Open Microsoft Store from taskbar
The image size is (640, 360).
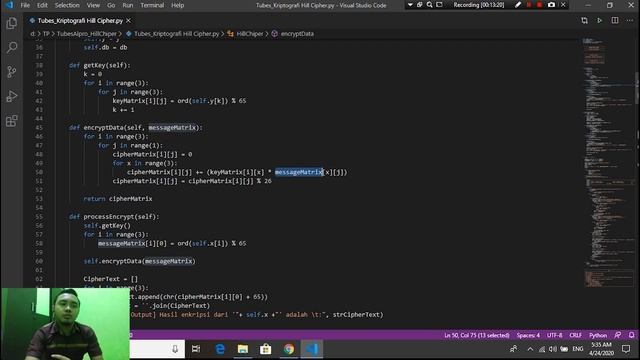point(266,349)
